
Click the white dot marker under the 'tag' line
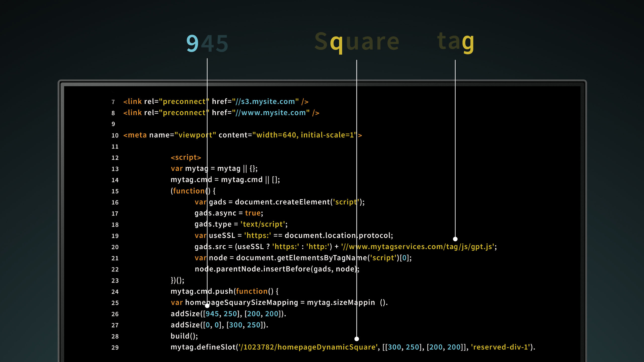click(x=455, y=239)
